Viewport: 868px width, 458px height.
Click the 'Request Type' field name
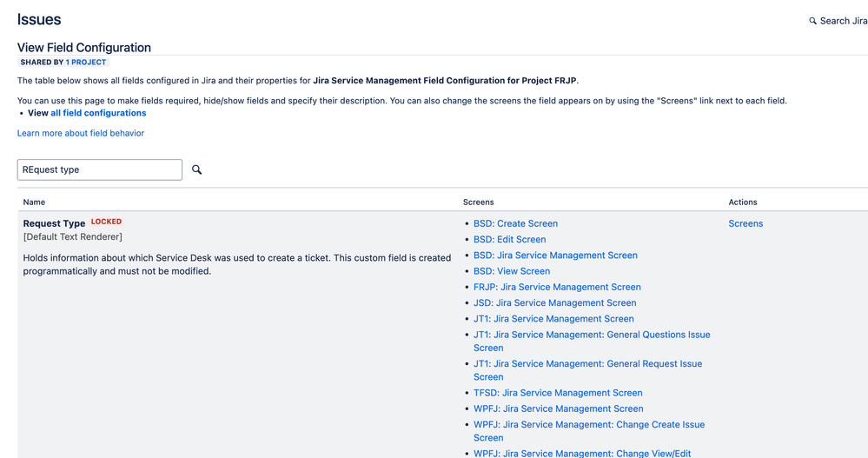(54, 223)
